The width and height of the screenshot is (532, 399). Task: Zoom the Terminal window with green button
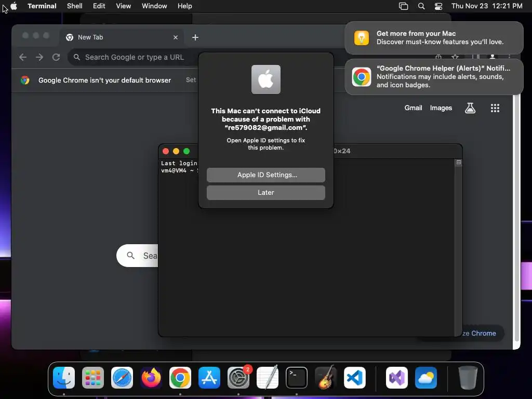coord(187,151)
